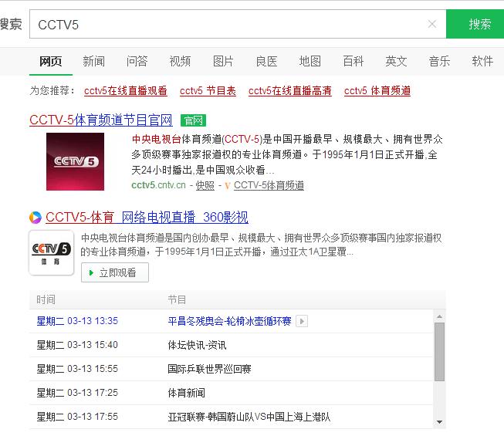Switch to the 音乐 tab
504x436 pixels.
point(439,61)
